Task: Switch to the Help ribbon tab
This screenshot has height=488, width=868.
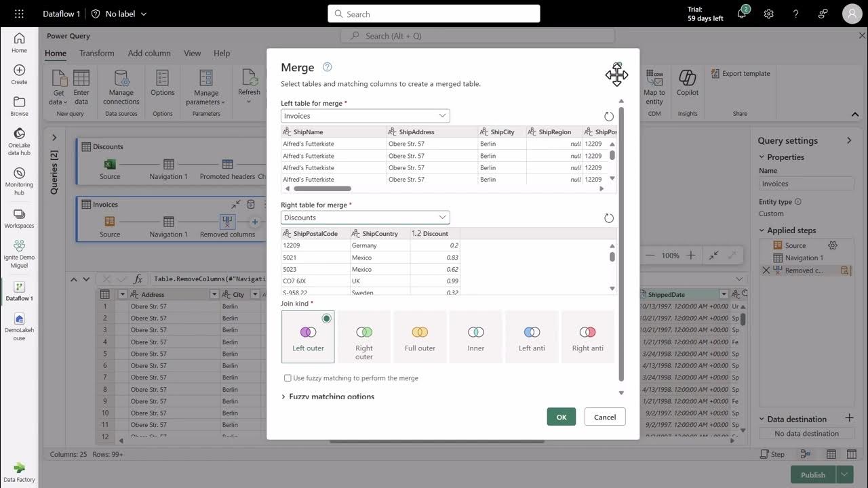Action: 222,54
